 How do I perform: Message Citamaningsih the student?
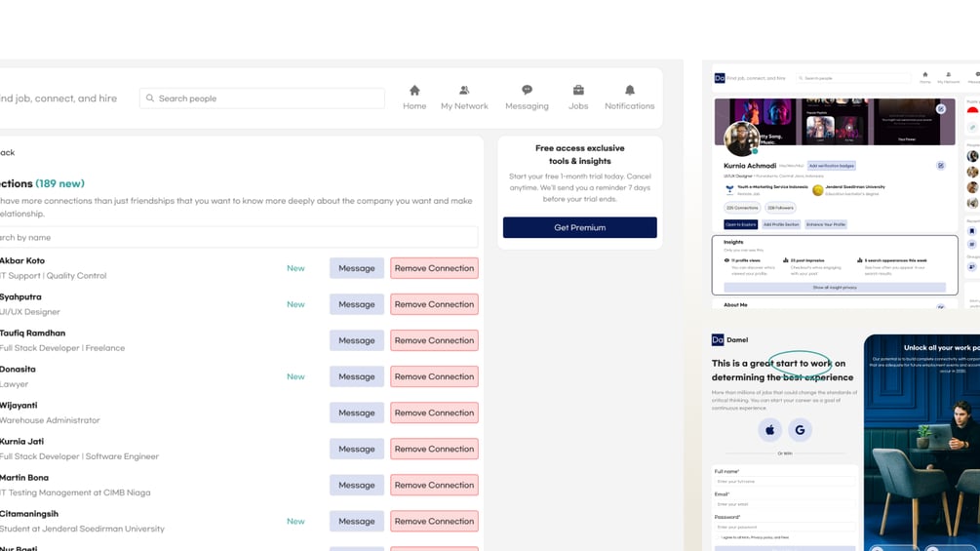pos(356,522)
